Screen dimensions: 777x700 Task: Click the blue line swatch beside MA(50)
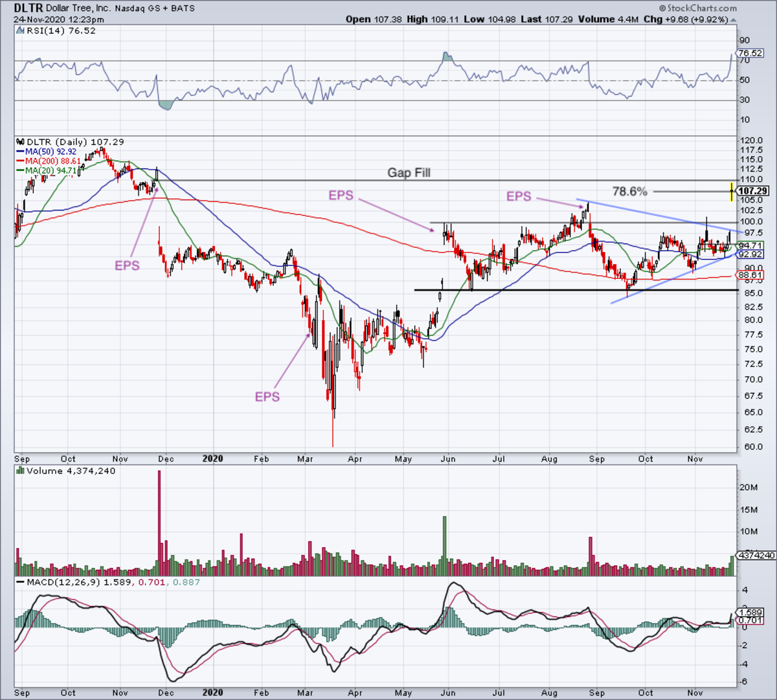(x=20, y=152)
